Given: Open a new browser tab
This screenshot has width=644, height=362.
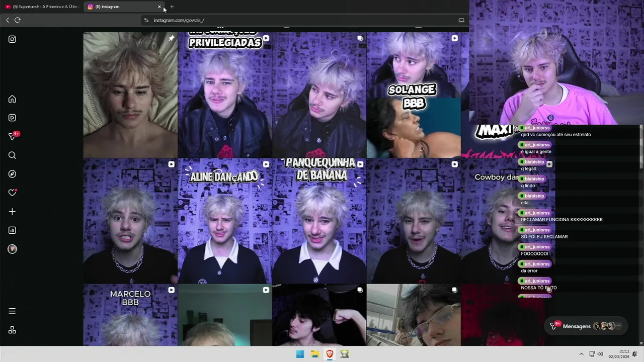Looking at the screenshot, I should click(x=172, y=7).
